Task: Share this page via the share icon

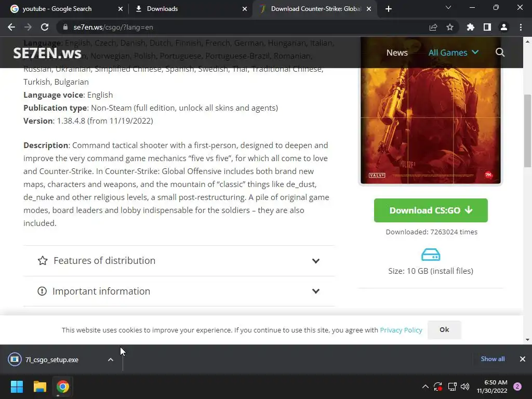Action: (x=433, y=27)
